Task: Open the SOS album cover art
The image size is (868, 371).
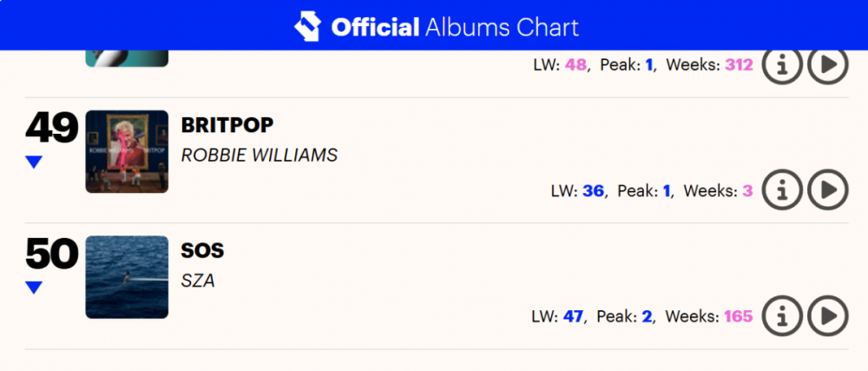Action: tap(127, 277)
